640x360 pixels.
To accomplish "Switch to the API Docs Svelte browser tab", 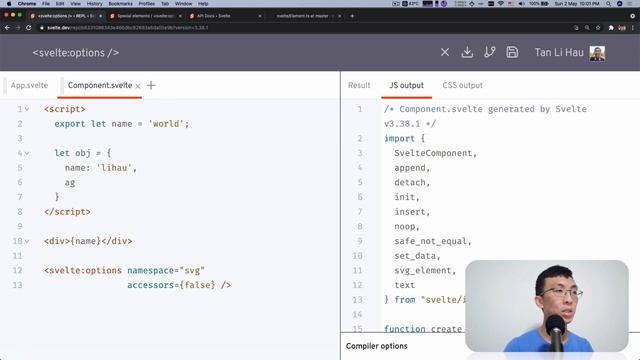I will (x=213, y=16).
